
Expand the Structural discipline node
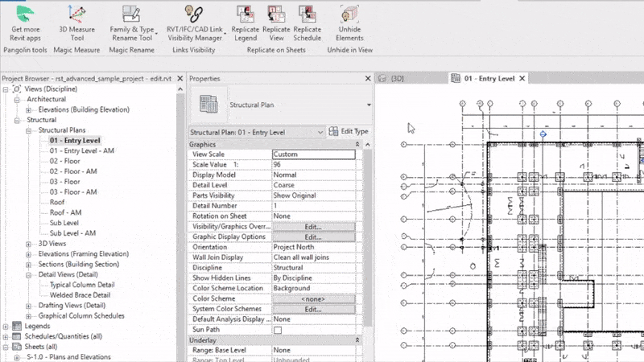click(17, 120)
